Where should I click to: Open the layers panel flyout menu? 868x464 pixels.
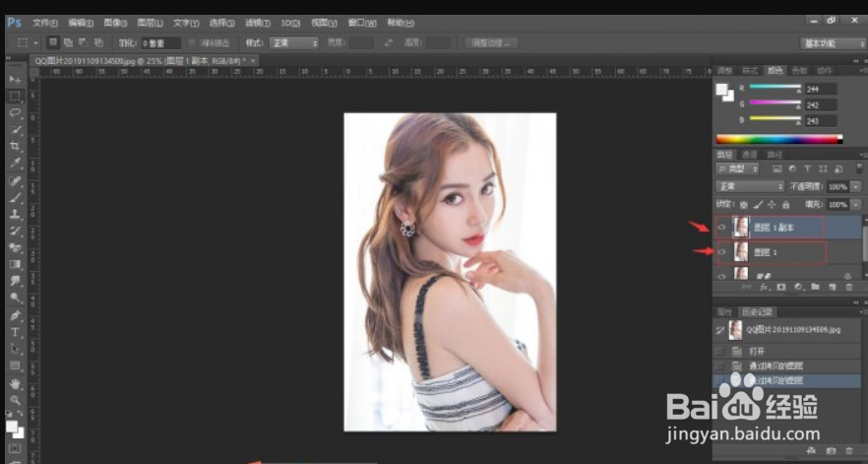863,155
